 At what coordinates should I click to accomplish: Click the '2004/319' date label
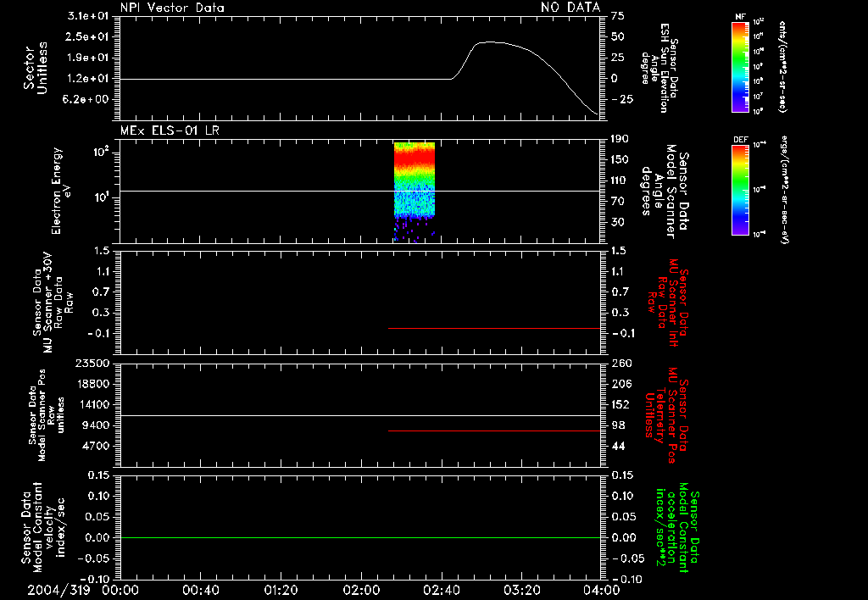(58, 590)
